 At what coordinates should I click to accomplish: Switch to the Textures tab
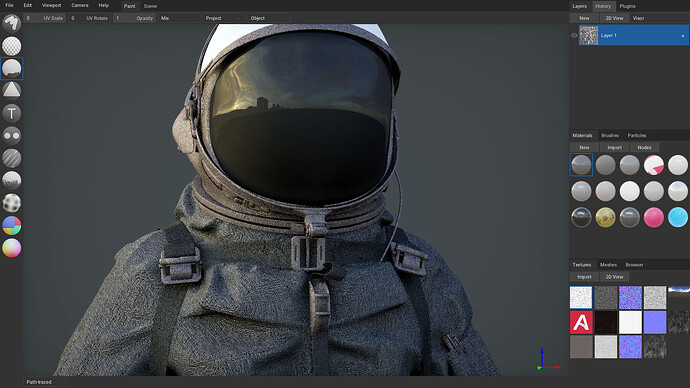[582, 265]
